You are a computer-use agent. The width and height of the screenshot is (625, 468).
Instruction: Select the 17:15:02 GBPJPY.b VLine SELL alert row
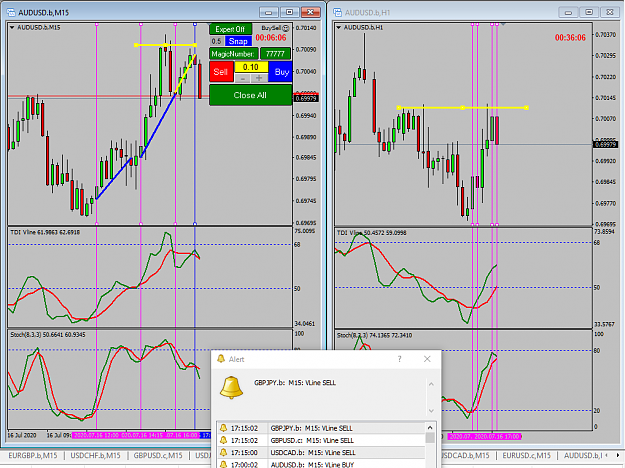click(x=321, y=428)
